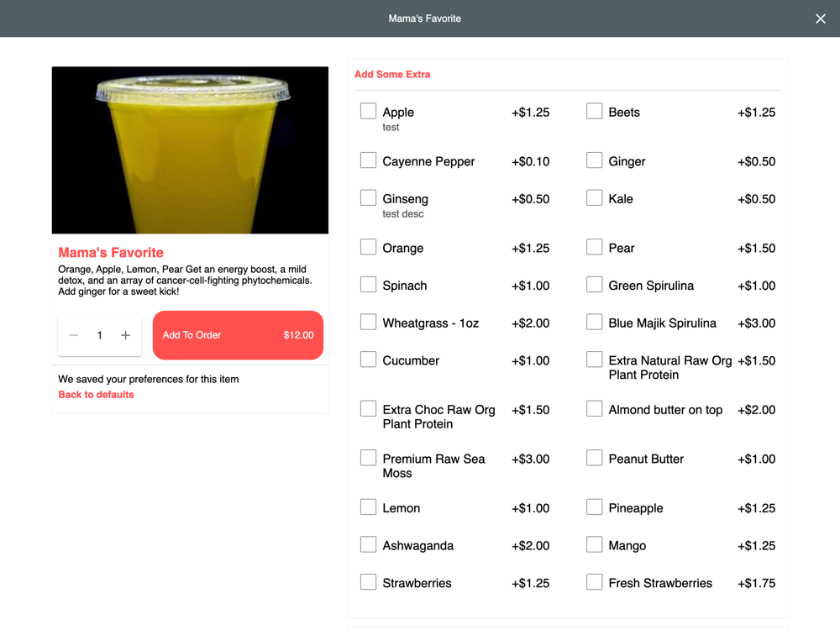Click 'We saved your preferences for this item'

[x=149, y=380]
